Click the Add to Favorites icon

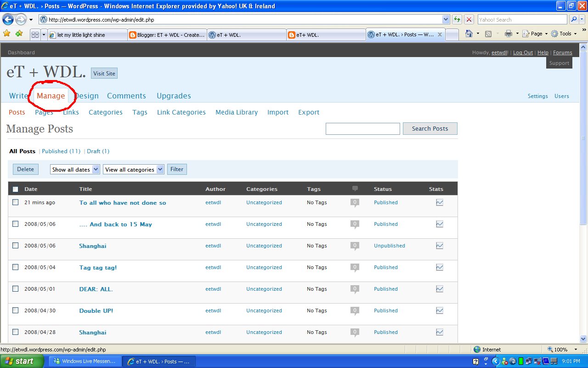click(x=19, y=34)
